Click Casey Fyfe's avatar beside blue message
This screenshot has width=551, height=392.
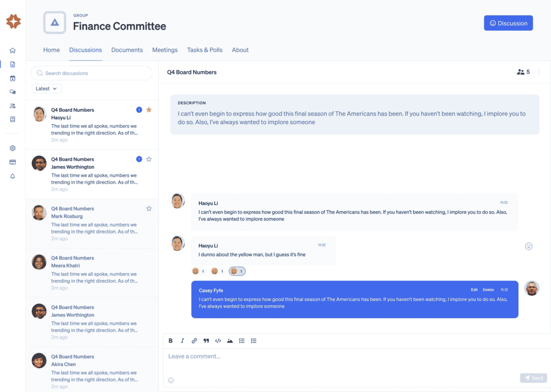click(x=532, y=288)
